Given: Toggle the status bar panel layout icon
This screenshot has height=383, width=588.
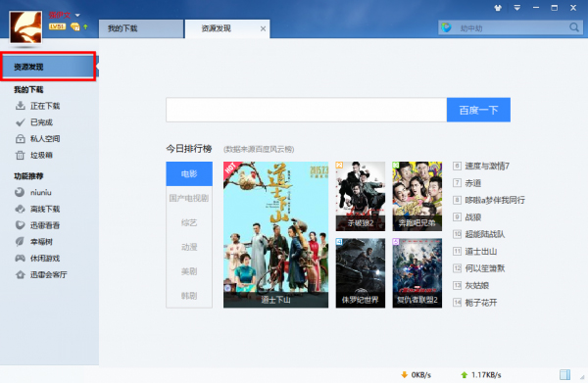Looking at the screenshot, I should [564, 375].
